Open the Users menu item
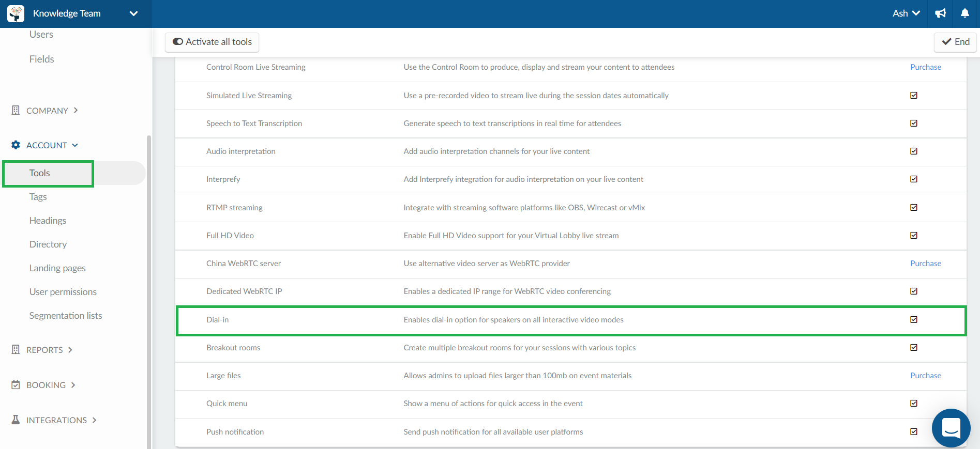This screenshot has height=449, width=980. click(41, 35)
